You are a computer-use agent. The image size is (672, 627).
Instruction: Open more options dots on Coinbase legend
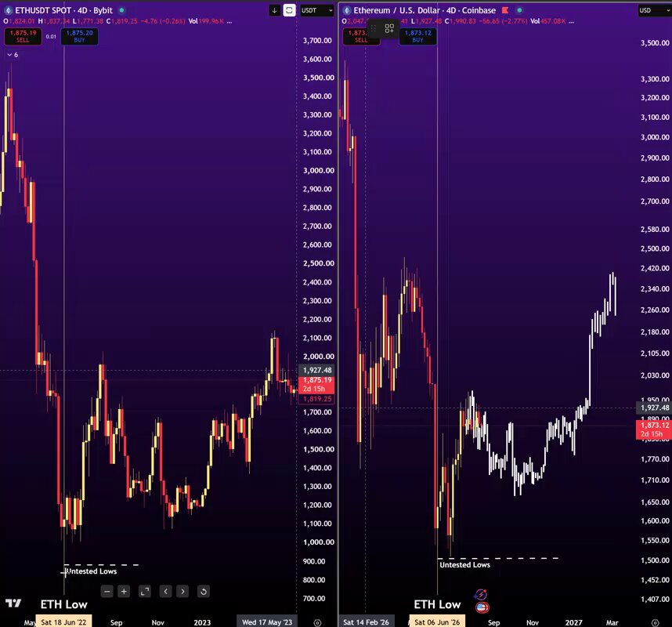click(x=571, y=21)
